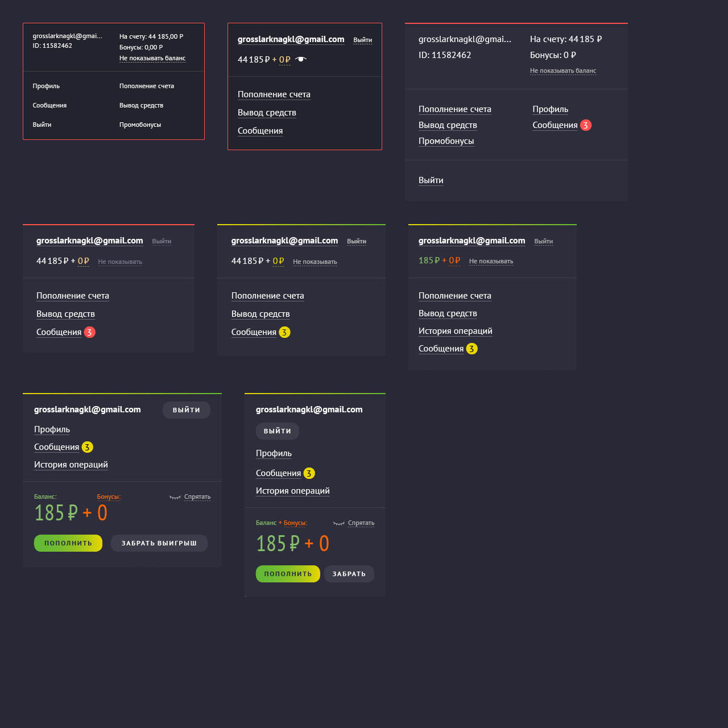Open the underlined Промобонусы link

[446, 141]
